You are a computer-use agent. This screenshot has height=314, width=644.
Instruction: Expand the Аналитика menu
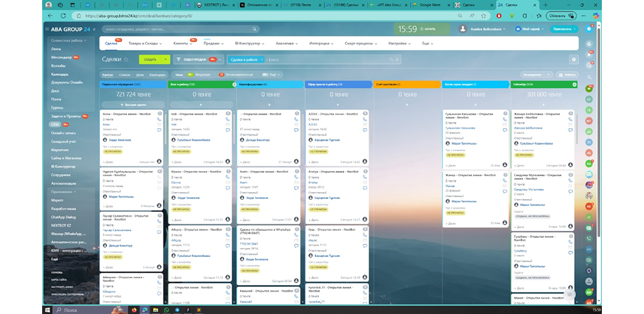(286, 43)
